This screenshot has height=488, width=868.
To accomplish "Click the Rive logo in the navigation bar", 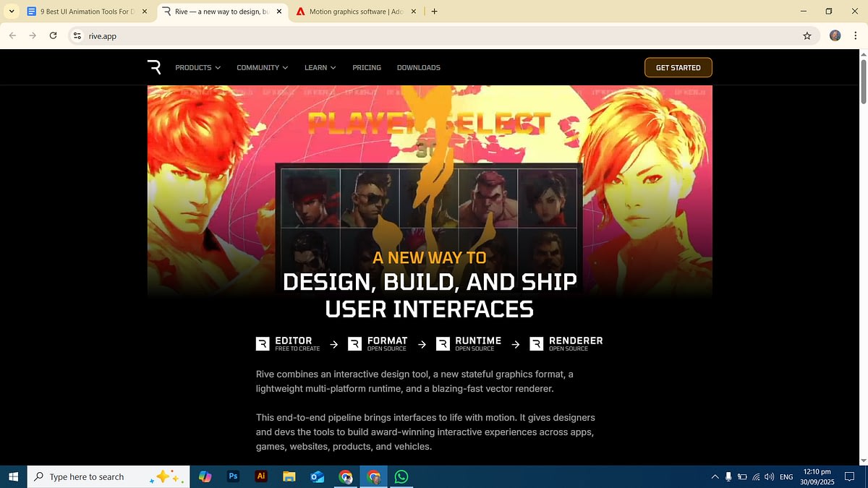I will pyautogui.click(x=155, y=67).
